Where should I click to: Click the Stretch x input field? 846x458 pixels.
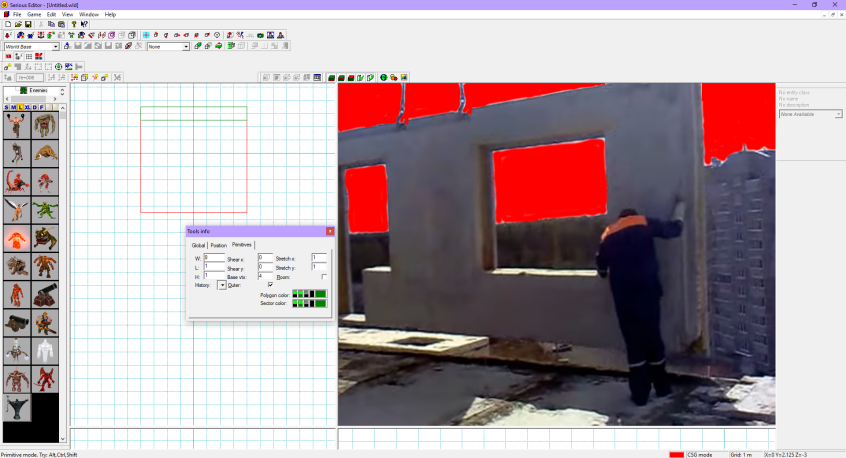319,257
